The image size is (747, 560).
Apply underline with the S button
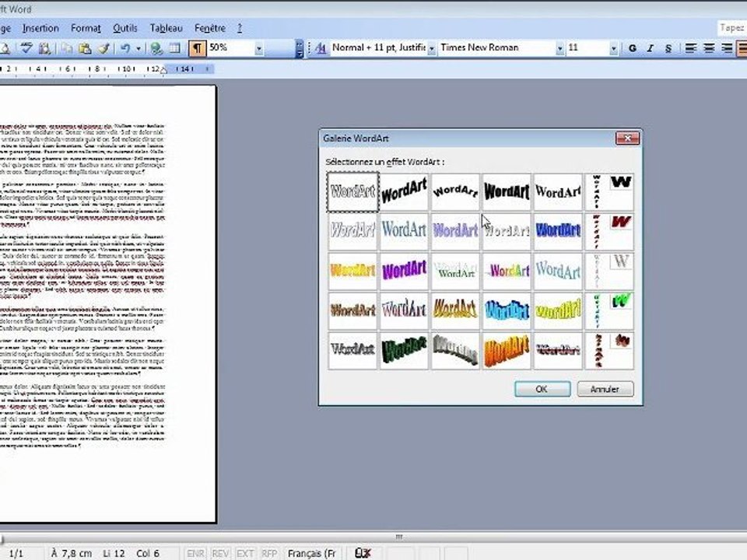coord(668,48)
